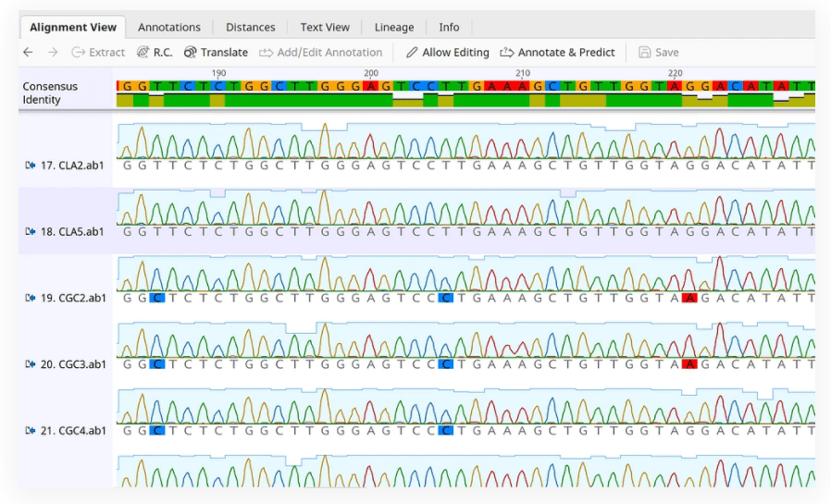831x504 pixels.
Task: Select the 21. CGC4.ab1 sequence name
Action: (73, 431)
